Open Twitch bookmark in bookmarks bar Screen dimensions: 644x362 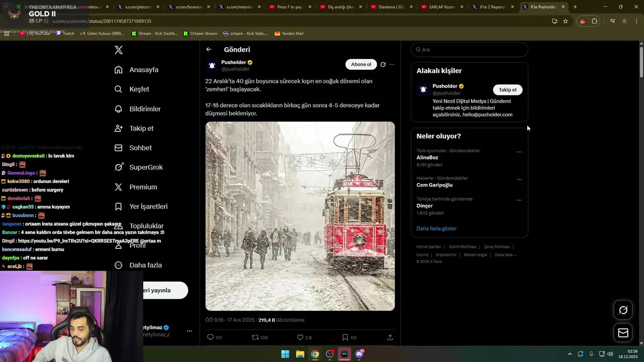tap(65, 33)
